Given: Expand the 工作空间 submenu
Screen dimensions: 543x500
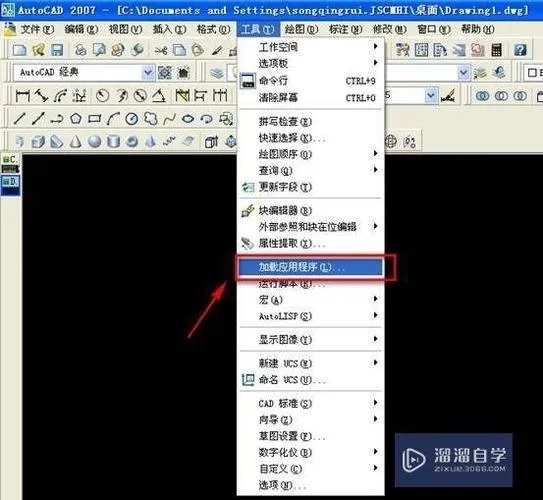Looking at the screenshot, I should click(311, 47).
